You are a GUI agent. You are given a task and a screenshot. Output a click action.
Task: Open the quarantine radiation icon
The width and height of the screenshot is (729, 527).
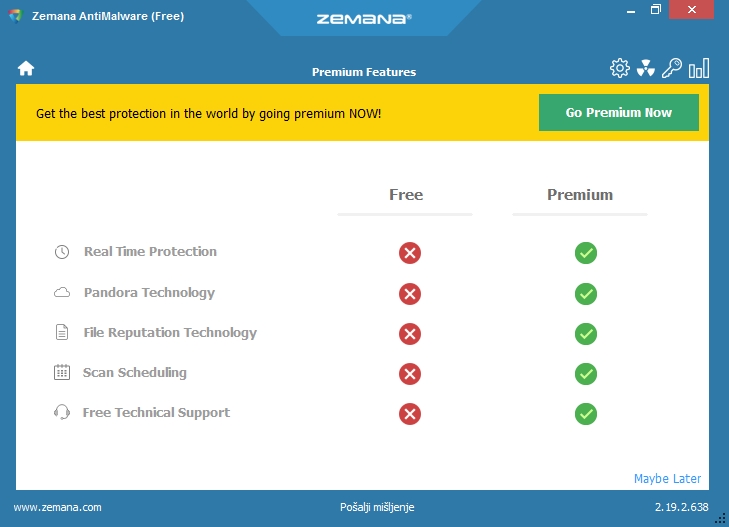[x=646, y=68]
